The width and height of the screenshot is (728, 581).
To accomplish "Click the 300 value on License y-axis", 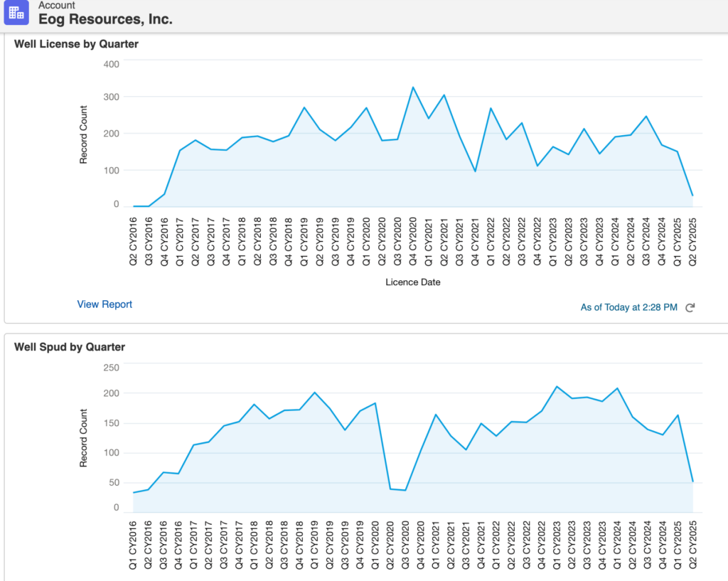I will coord(112,97).
